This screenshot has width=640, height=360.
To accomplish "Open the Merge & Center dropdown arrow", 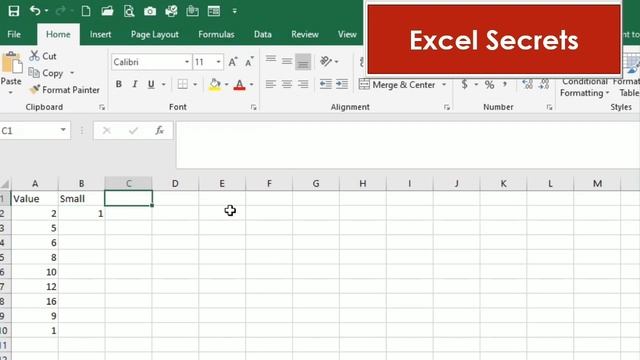I will coord(444,84).
